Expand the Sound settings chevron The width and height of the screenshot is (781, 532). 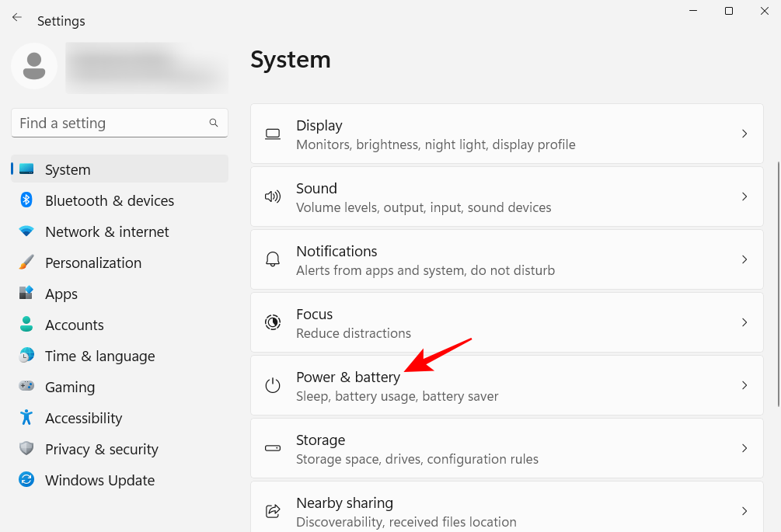click(744, 196)
